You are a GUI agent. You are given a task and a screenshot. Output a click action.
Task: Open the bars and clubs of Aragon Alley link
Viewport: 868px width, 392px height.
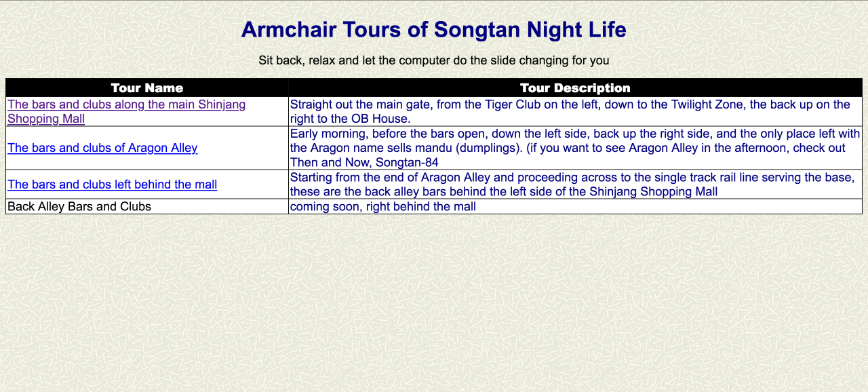point(102,148)
